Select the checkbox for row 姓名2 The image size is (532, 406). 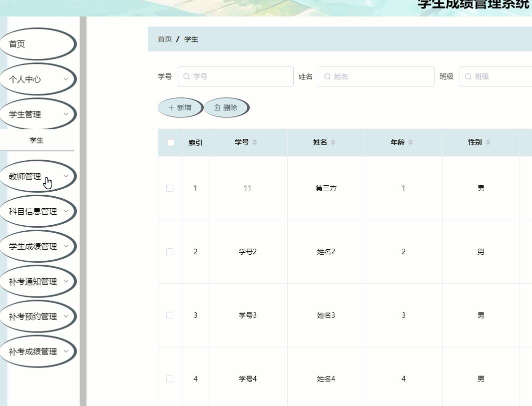tap(170, 252)
